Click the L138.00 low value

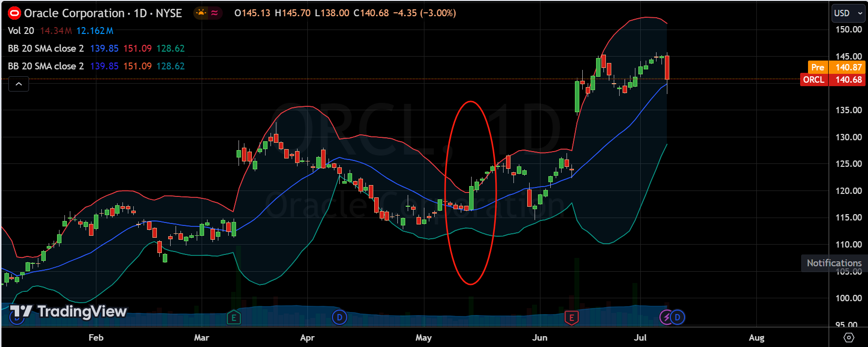332,13
